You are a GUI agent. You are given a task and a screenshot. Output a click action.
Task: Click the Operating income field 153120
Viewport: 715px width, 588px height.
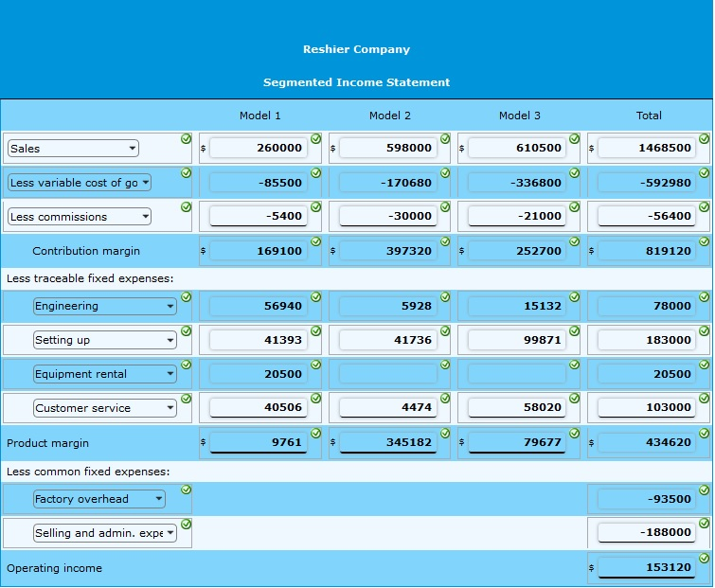pyautogui.click(x=647, y=567)
